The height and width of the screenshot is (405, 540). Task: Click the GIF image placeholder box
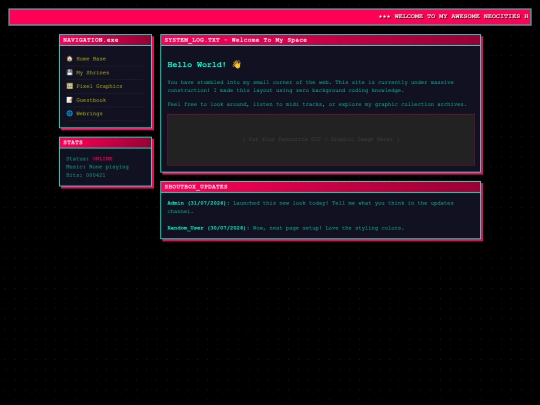click(321, 139)
